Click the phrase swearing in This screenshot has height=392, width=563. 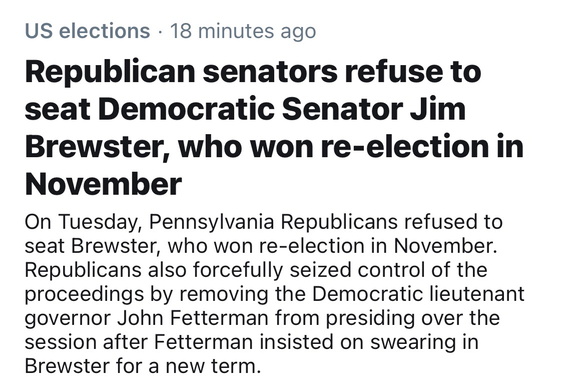coord(424,342)
